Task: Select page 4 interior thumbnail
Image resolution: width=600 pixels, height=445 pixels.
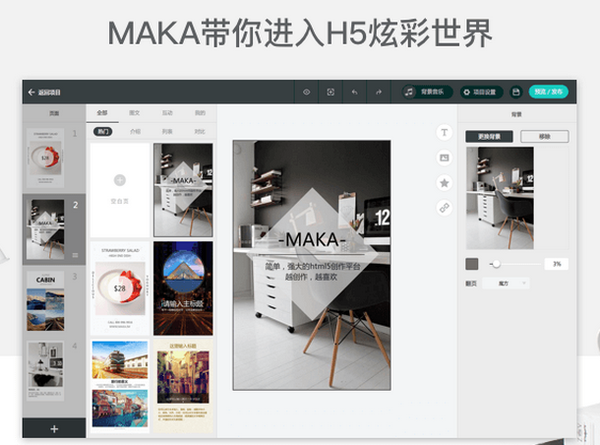Action: 46,371
